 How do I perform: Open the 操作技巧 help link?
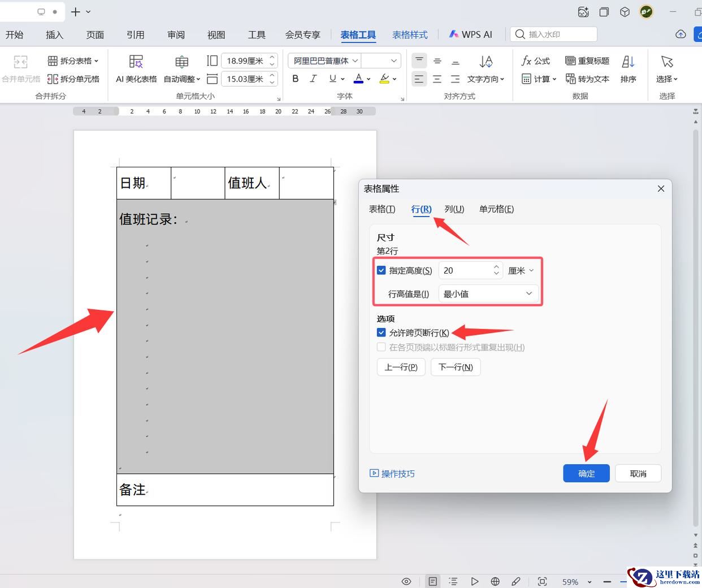pyautogui.click(x=392, y=474)
